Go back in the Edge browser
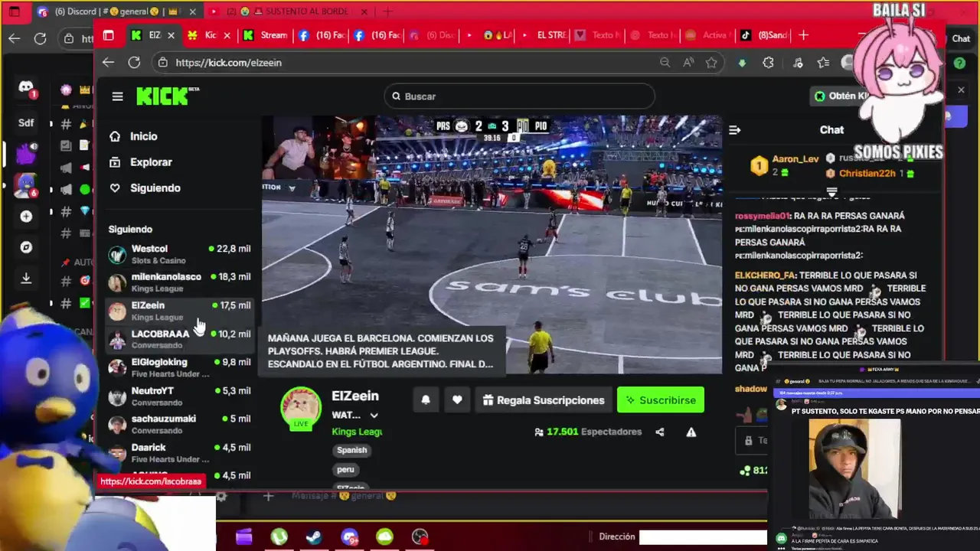The image size is (980, 551). coord(109,63)
